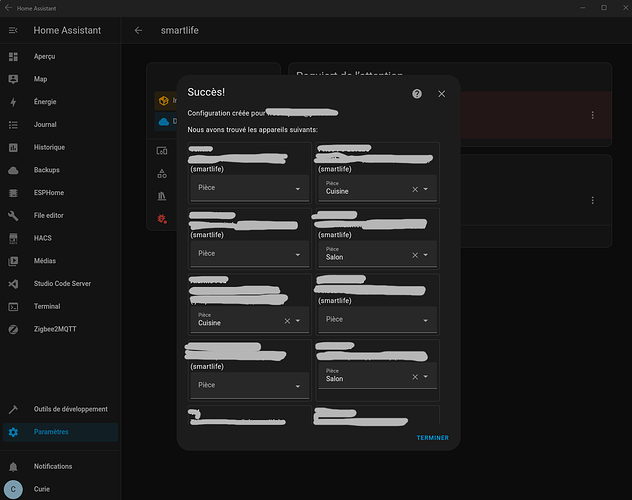Click TERMINER to finish setup
632x500 pixels.
pyautogui.click(x=432, y=438)
